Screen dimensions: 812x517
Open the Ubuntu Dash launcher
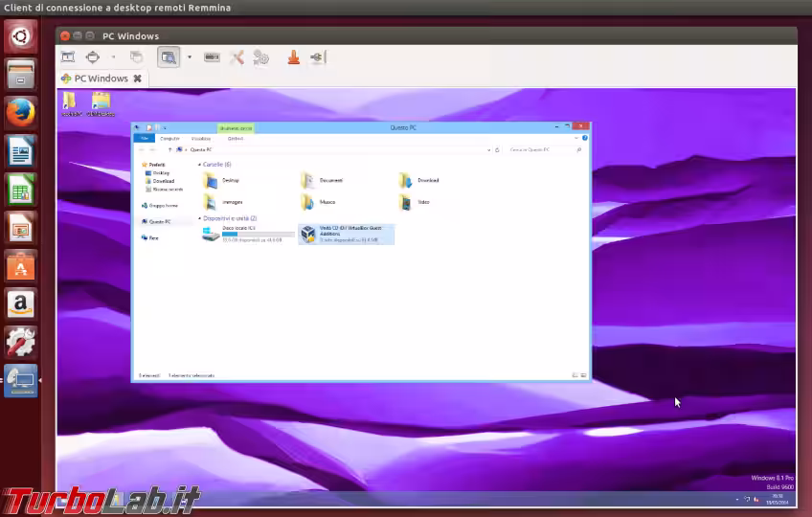coord(21,36)
